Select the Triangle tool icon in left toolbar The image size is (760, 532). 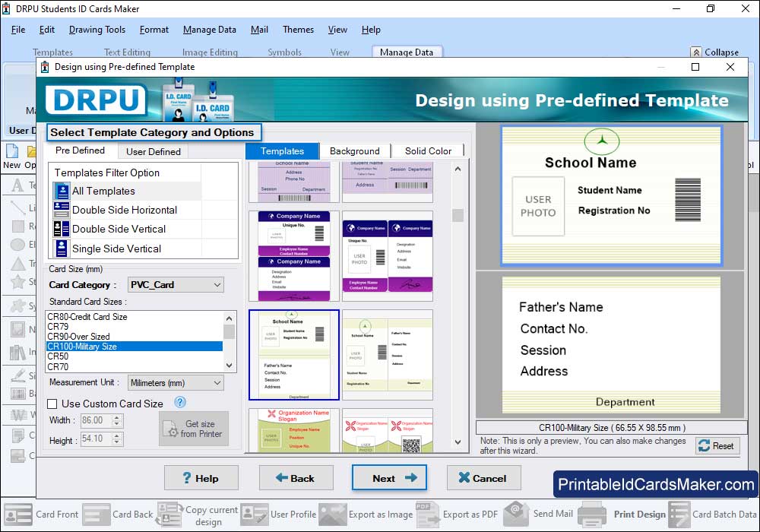pos(17,264)
